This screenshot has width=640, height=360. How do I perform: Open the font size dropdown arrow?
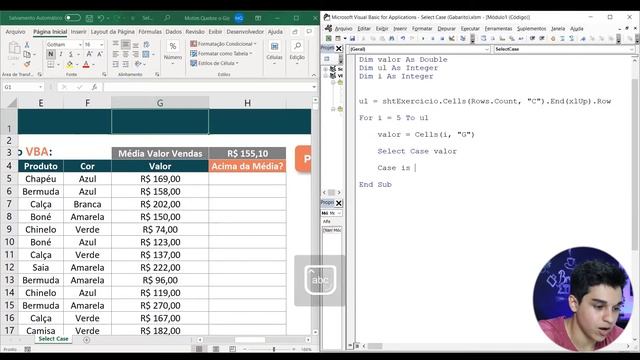click(101, 44)
